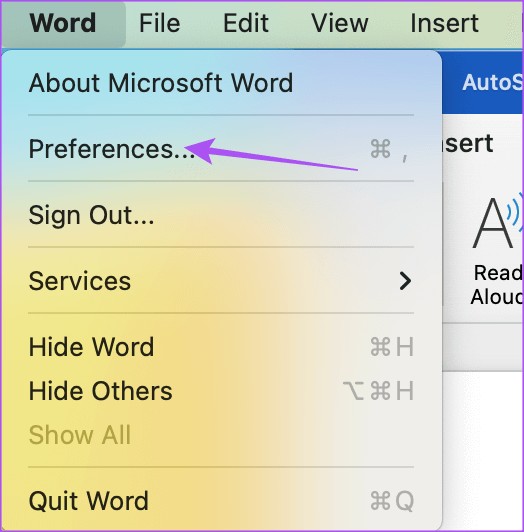Screen dimensions: 524x532
Task: Open the Word application menu
Action: point(63,23)
